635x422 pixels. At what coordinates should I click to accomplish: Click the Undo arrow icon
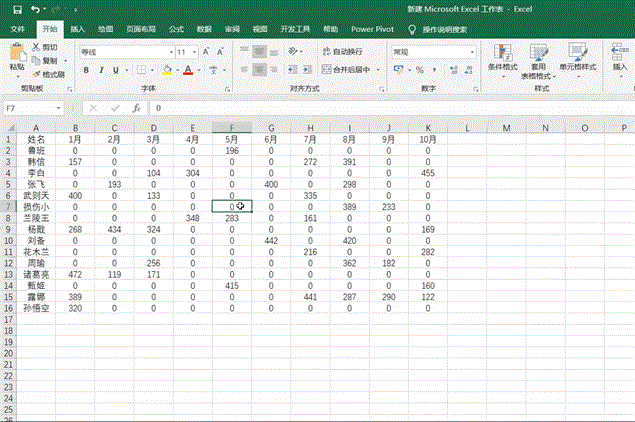35,9
